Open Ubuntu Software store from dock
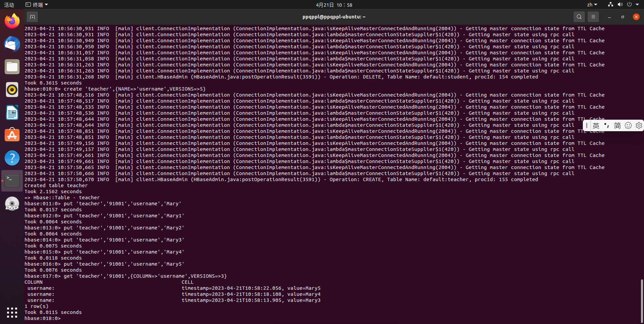This screenshot has height=324, width=644. click(x=12, y=135)
